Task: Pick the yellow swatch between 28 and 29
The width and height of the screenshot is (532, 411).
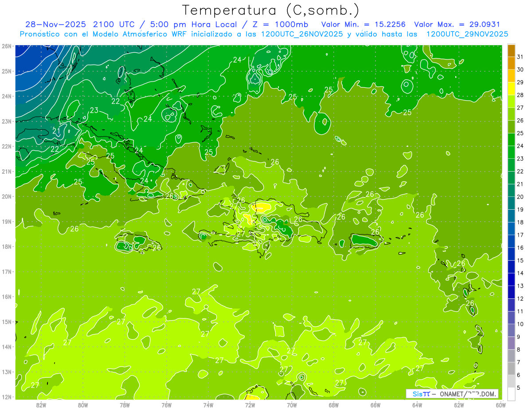Action: [x=511, y=88]
